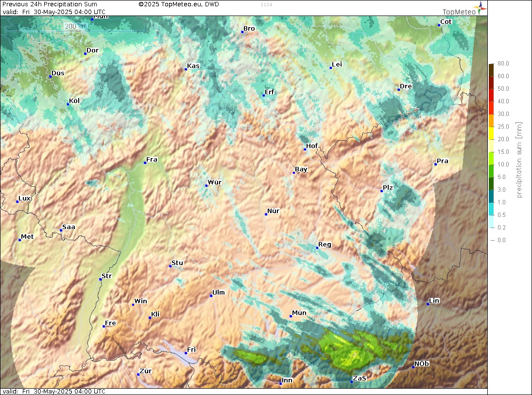
Task: Select the "Saa" city label
Action: pos(69,227)
